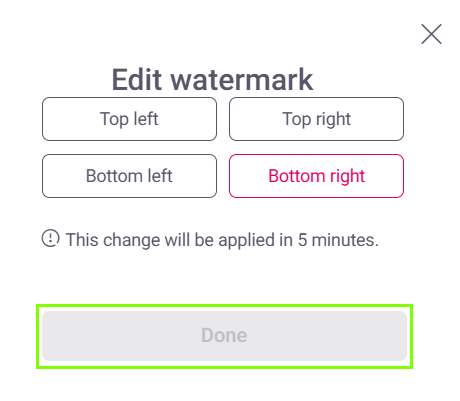The width and height of the screenshot is (460, 401).
Task: Move watermark to the top right corner
Action: tap(316, 119)
